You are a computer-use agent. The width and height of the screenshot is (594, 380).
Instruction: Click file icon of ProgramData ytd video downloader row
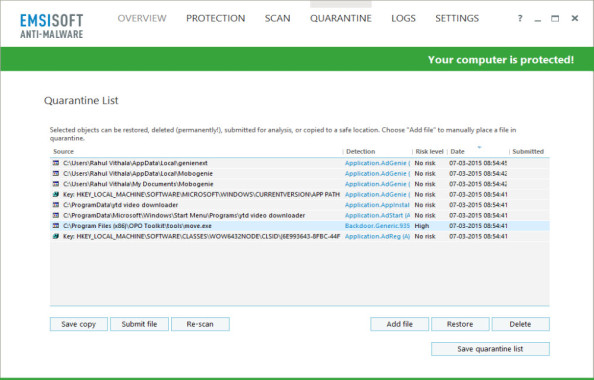point(56,205)
